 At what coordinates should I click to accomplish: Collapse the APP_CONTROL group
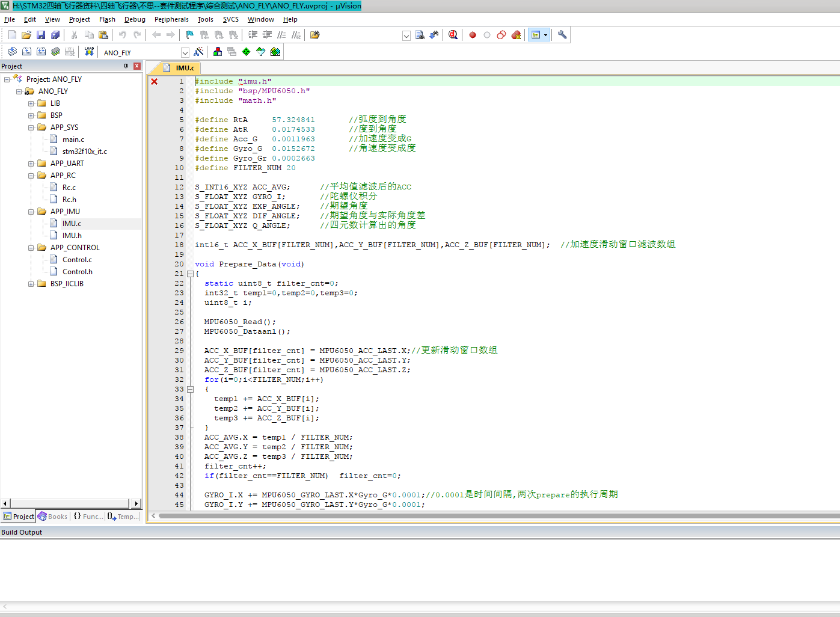pos(31,248)
